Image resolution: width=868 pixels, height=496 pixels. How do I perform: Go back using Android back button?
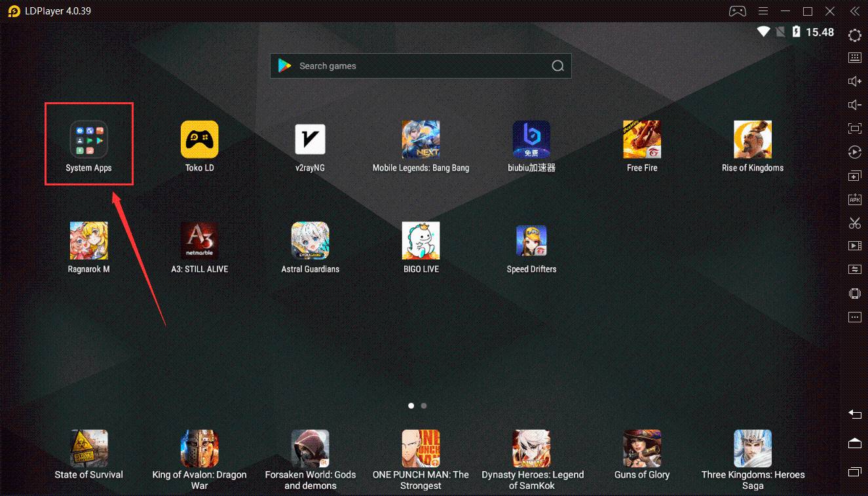tap(854, 414)
